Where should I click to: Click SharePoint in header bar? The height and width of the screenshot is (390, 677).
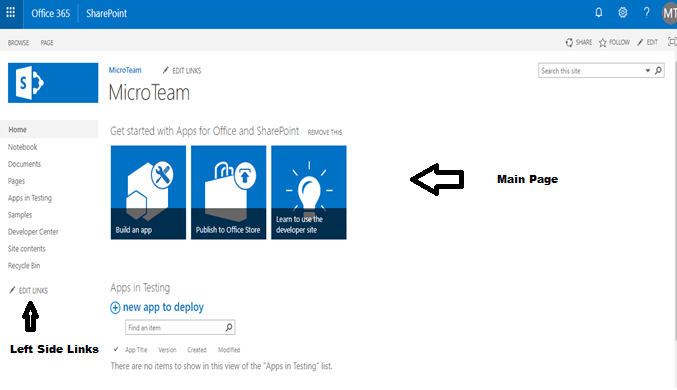point(107,13)
